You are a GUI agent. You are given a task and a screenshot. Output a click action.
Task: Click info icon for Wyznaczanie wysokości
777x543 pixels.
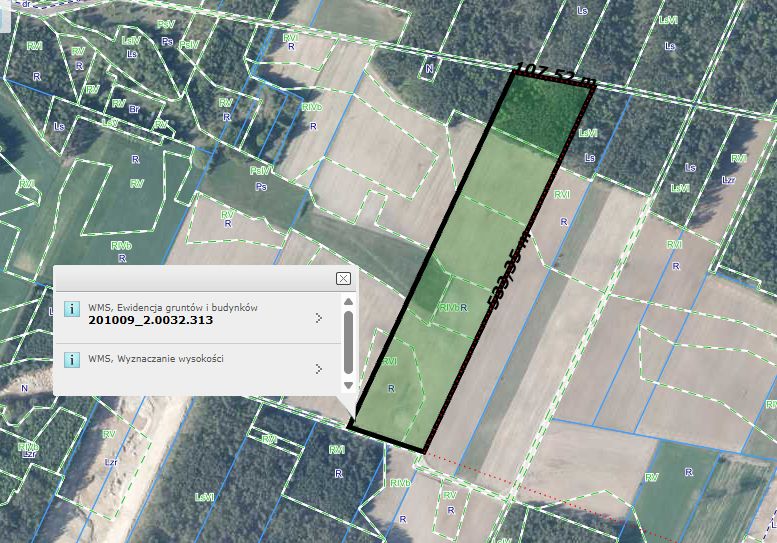[72, 359]
